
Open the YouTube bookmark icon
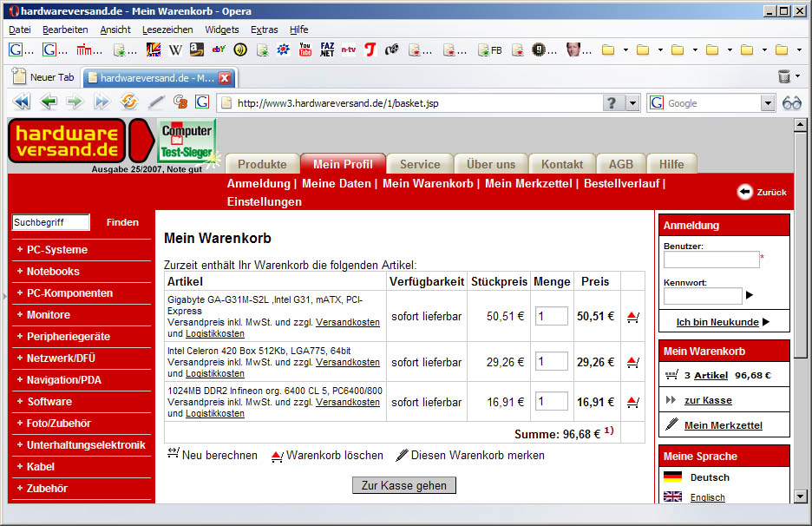pyautogui.click(x=305, y=49)
